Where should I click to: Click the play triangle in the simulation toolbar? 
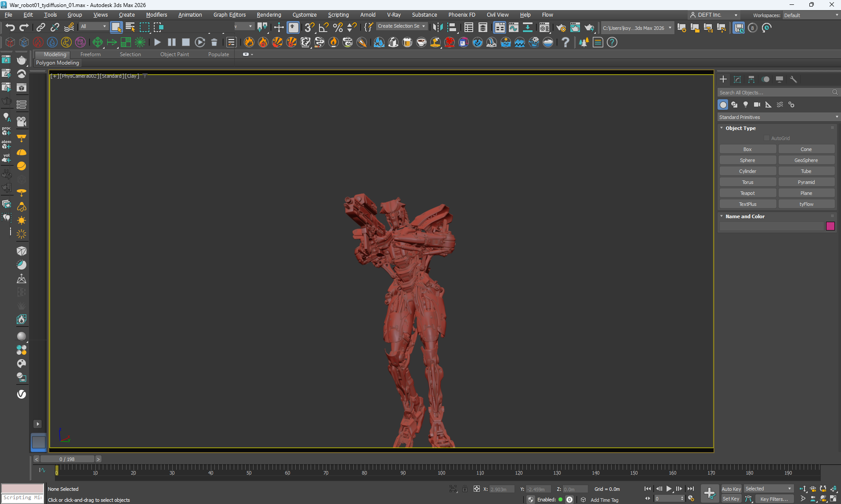pyautogui.click(x=158, y=42)
